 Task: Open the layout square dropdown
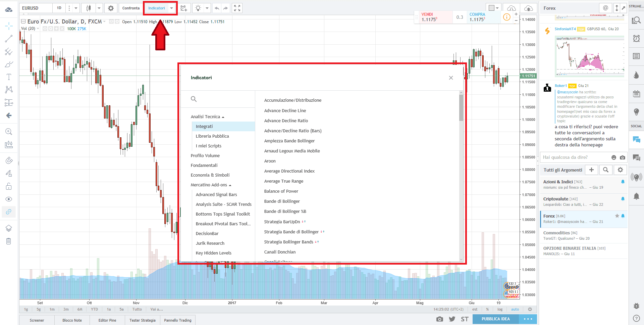tap(494, 8)
